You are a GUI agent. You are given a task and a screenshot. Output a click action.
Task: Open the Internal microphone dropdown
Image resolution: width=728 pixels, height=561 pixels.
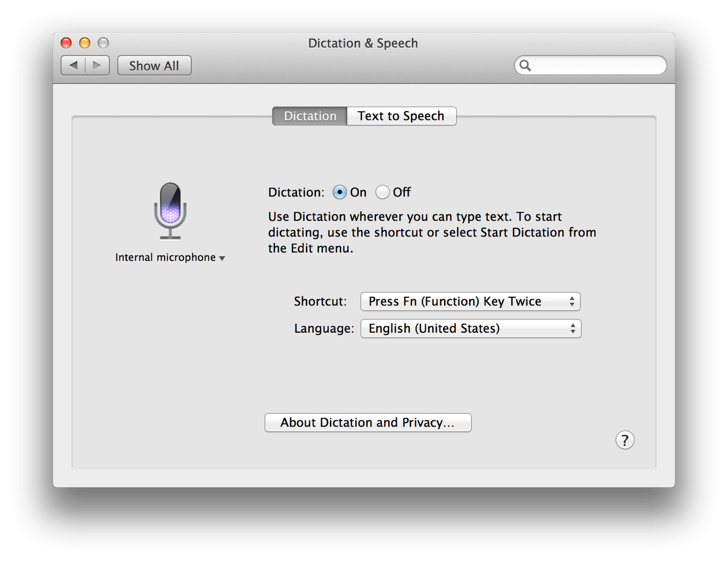tap(170, 257)
